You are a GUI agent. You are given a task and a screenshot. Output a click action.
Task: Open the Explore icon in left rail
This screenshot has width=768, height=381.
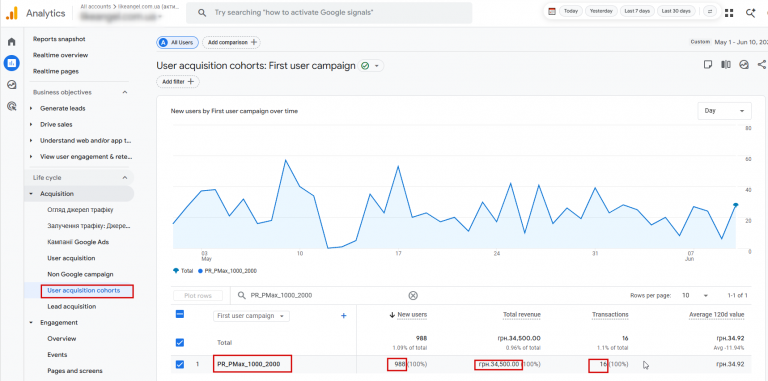[x=11, y=85]
